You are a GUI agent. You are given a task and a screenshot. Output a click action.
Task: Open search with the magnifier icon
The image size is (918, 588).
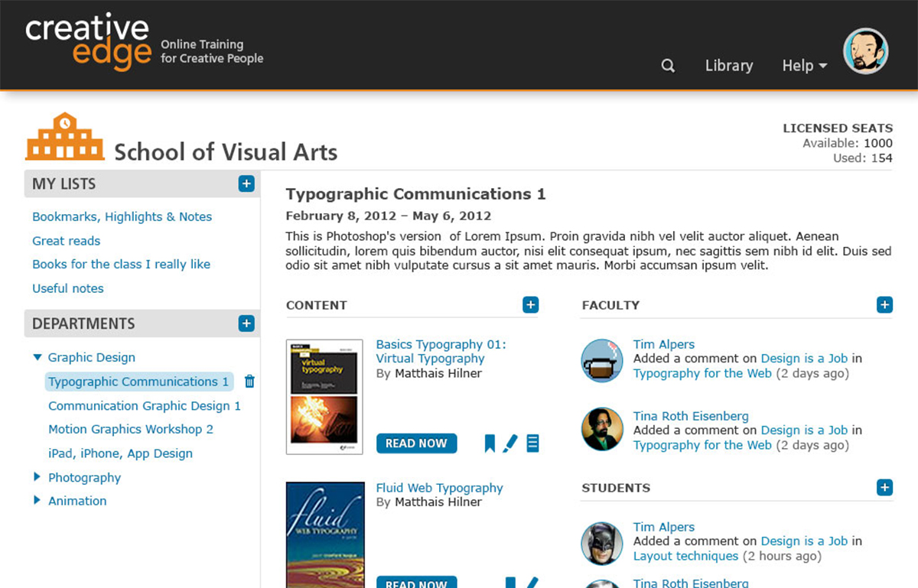pyautogui.click(x=668, y=66)
